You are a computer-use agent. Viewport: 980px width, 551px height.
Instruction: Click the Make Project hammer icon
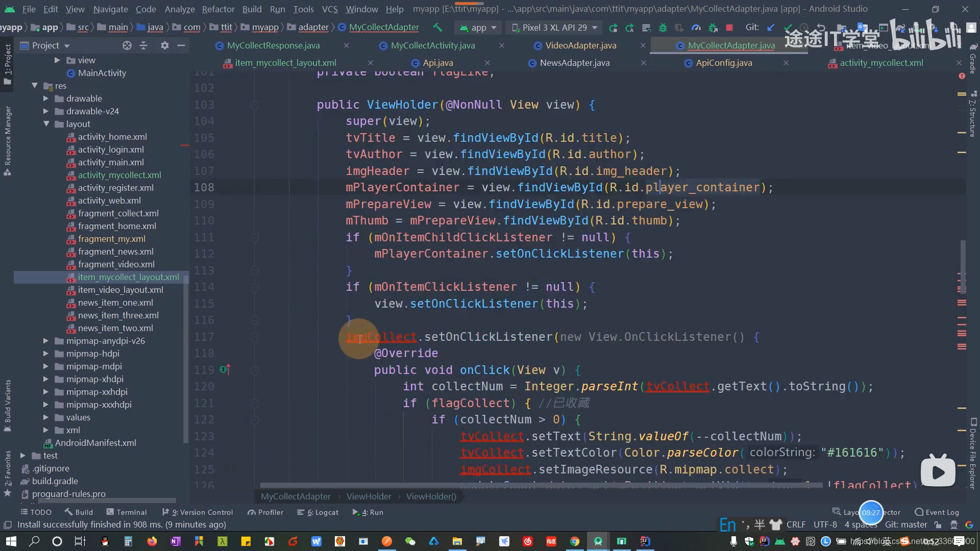click(437, 28)
